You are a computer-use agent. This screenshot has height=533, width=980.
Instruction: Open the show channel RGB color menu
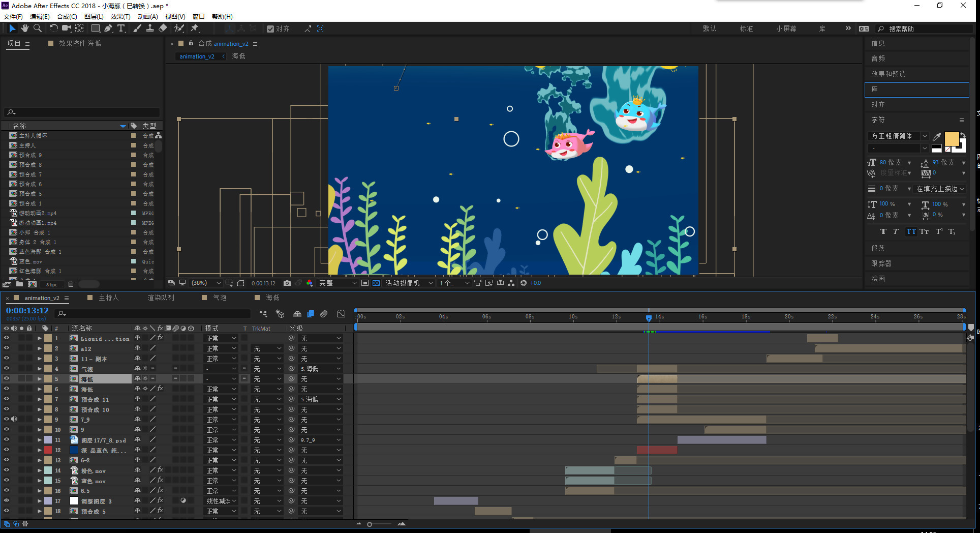pyautogui.click(x=310, y=283)
